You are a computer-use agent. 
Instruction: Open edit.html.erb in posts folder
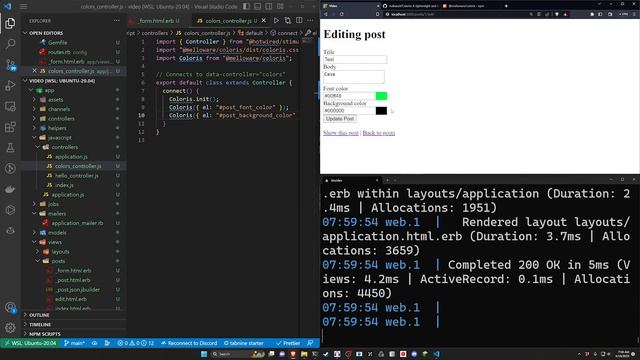tap(71, 299)
